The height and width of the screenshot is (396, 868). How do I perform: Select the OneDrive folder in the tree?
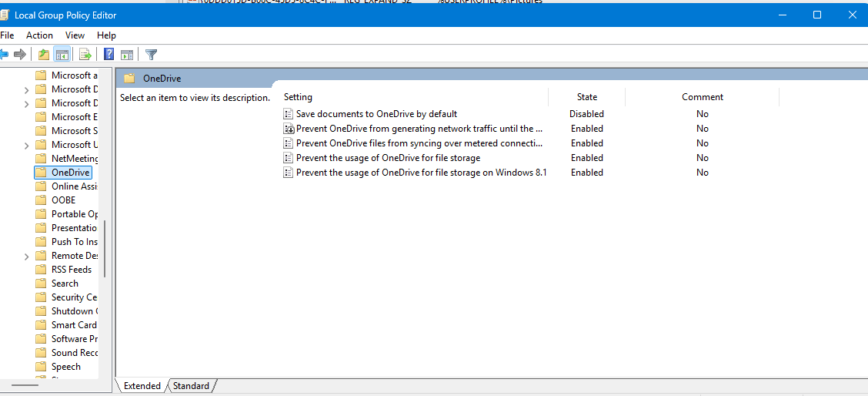tap(62, 173)
